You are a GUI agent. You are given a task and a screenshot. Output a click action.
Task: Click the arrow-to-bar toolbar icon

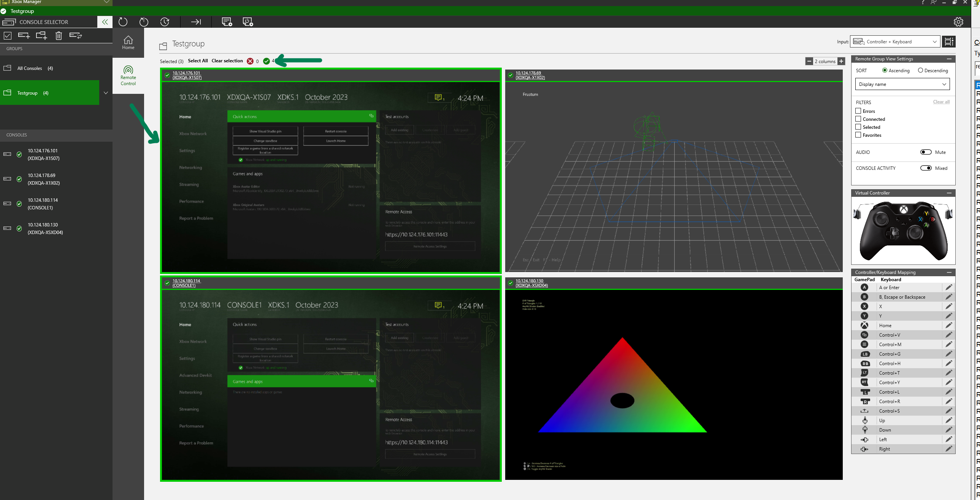click(x=196, y=22)
